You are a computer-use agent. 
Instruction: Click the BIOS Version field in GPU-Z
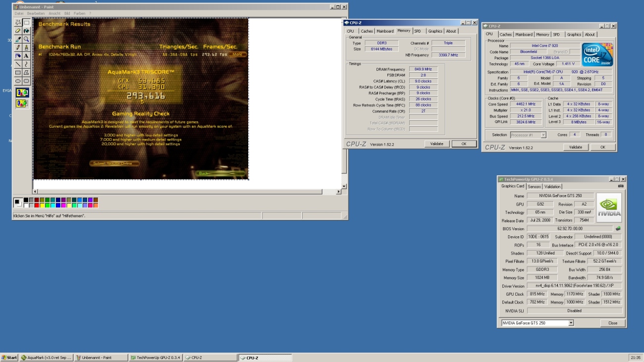(569, 229)
